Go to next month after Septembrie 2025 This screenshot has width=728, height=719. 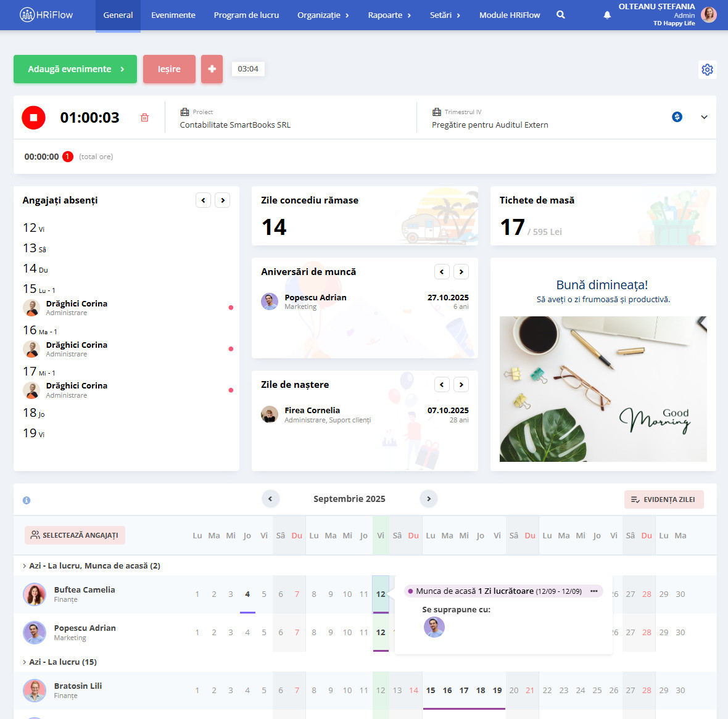429,498
